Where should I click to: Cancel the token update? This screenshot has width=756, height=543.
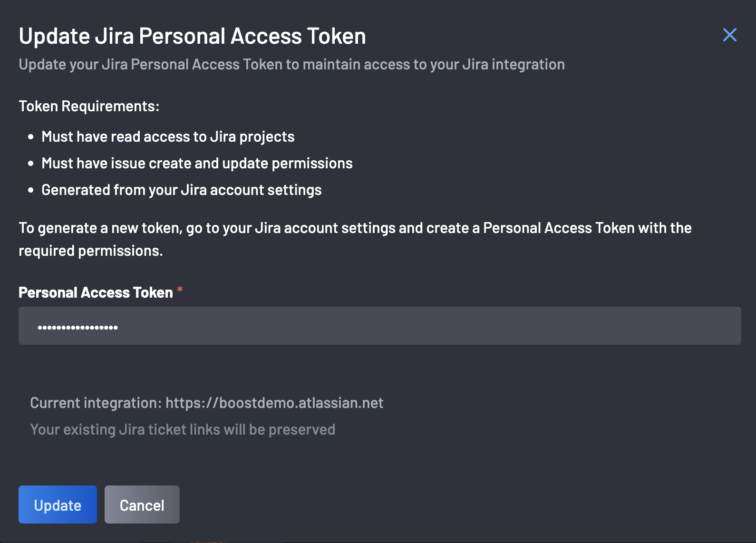142,504
